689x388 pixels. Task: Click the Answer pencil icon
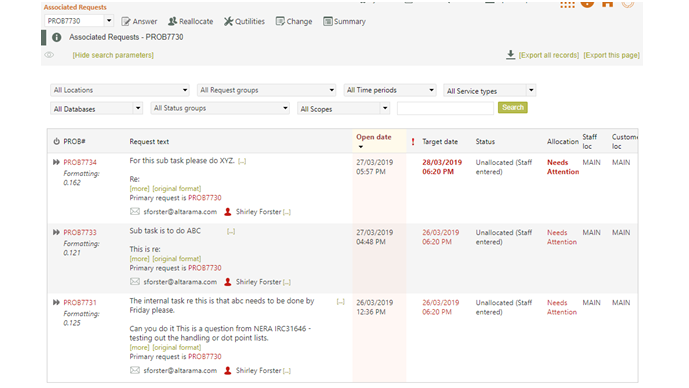126,22
